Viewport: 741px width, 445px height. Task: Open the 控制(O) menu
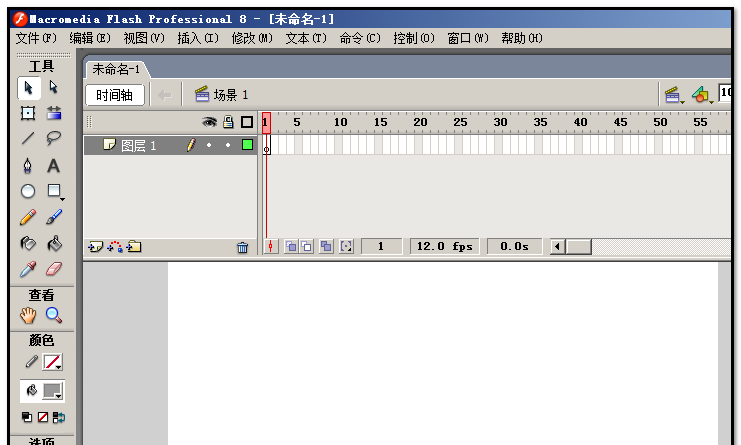point(414,38)
